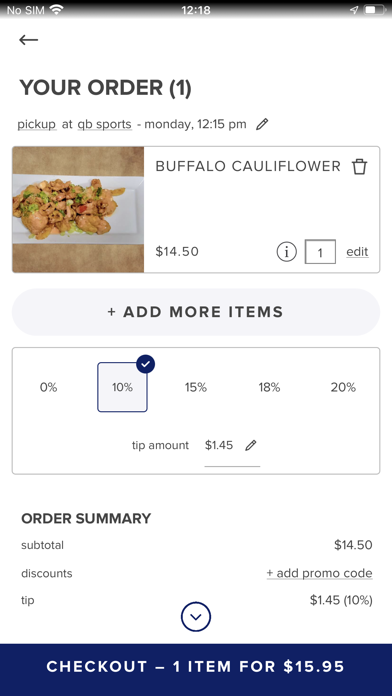
Task: Tap + Add More Items button
Action: 196,312
